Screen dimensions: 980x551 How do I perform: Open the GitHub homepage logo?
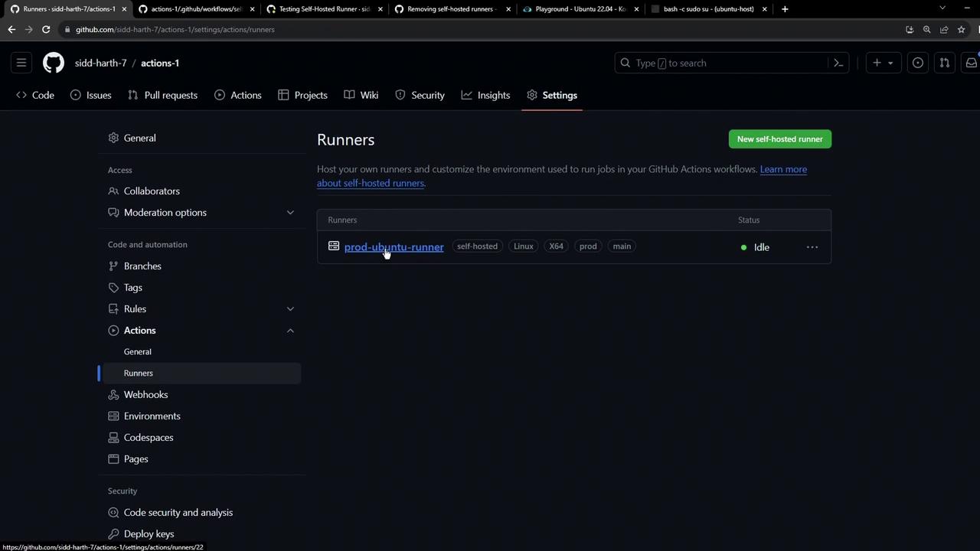pyautogui.click(x=54, y=63)
